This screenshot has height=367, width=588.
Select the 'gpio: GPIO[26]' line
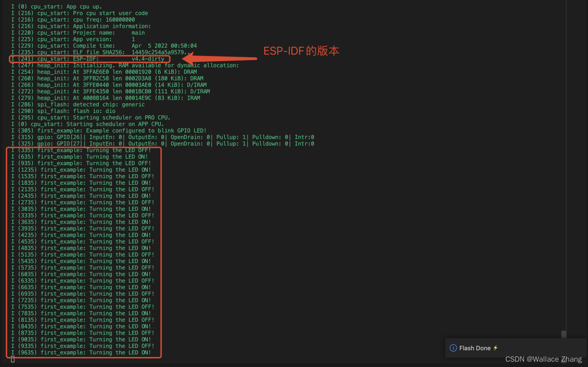tap(162, 137)
